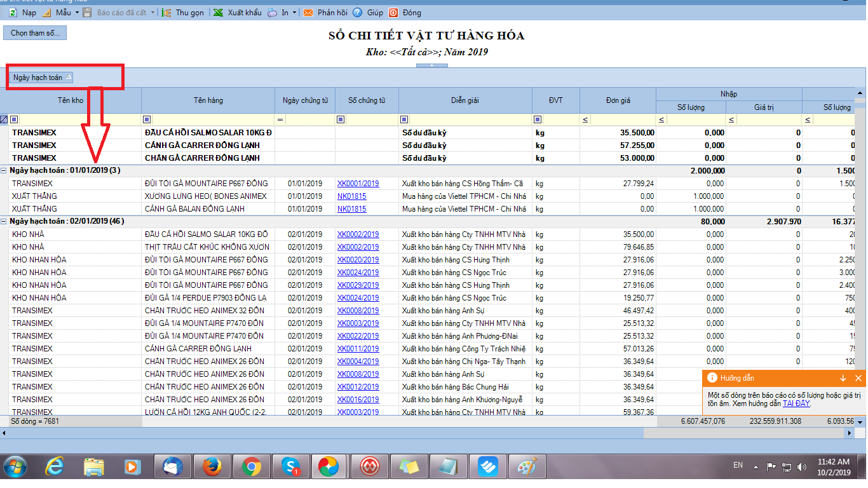
Task: Sort by the Diễn giải column header
Action: 466,100
